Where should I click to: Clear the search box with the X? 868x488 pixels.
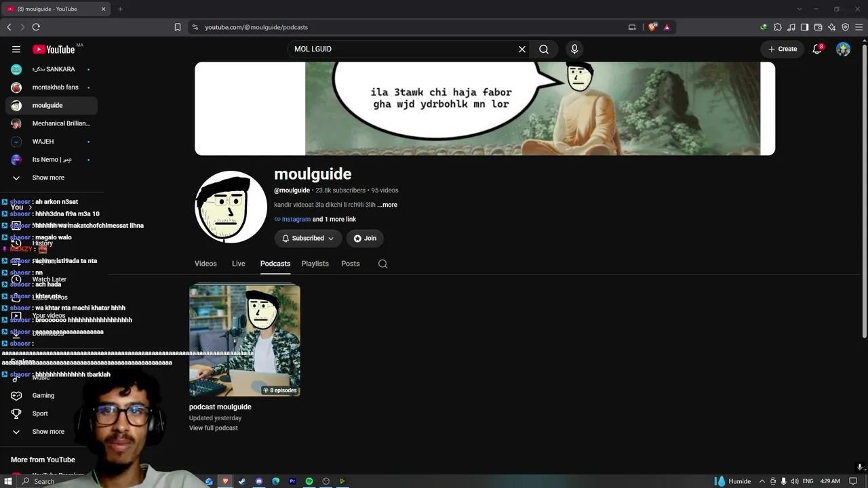[522, 49]
